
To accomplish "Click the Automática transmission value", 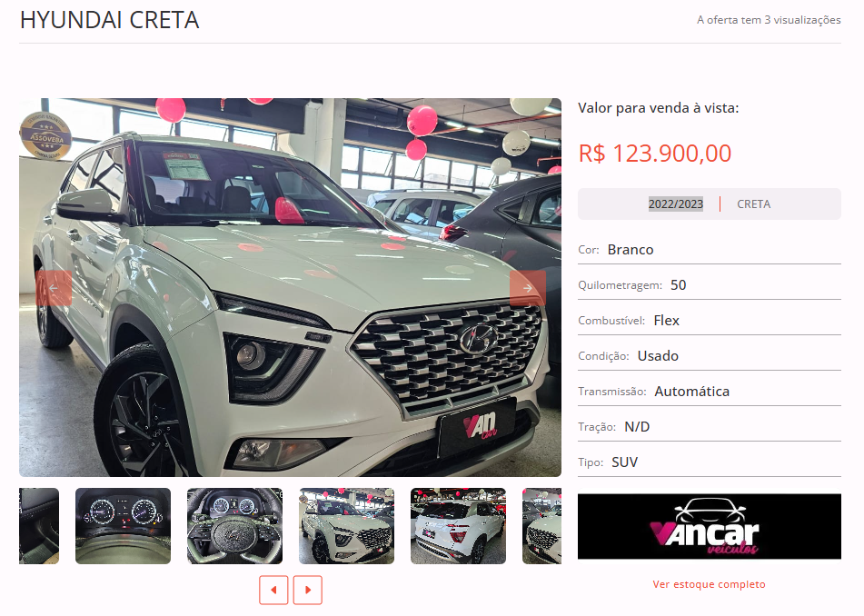I will pyautogui.click(x=692, y=392).
